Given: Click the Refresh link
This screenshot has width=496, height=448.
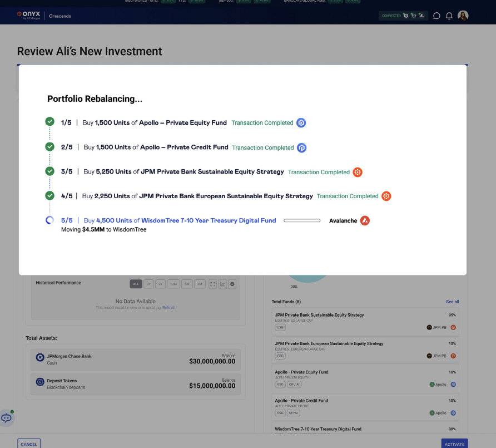Looking at the screenshot, I should click(x=168, y=307).
